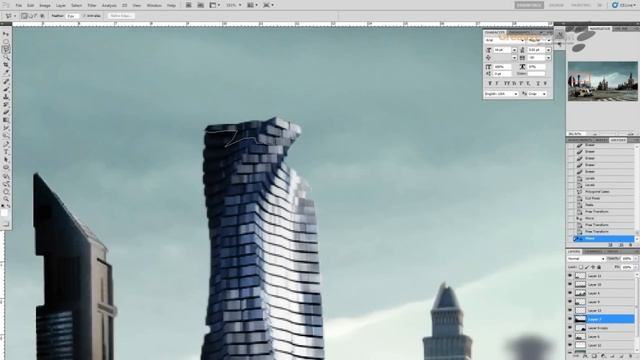This screenshot has width=640, height=360.
Task: Open the Window menu
Action: point(154,5)
